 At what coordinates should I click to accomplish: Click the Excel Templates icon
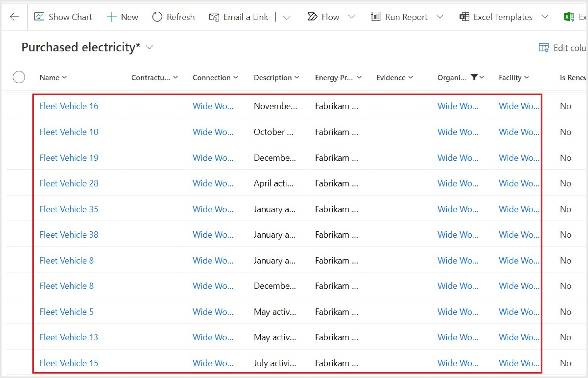click(x=464, y=17)
